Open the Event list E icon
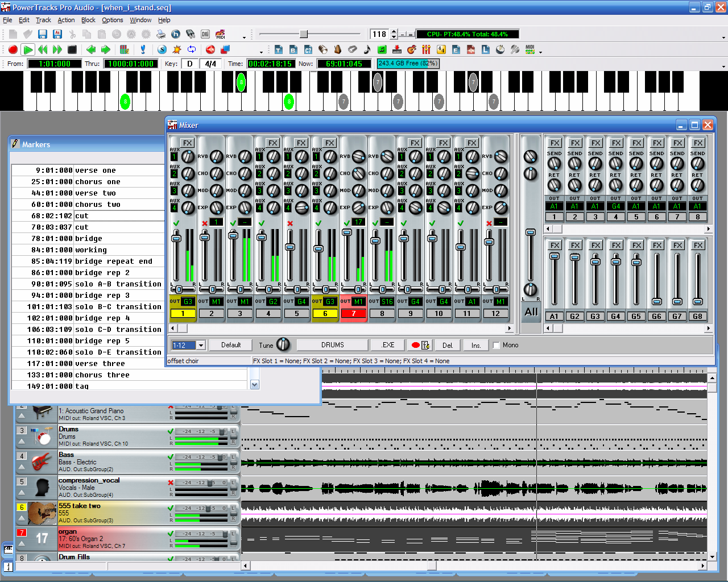This screenshot has height=582, width=728. pyautogui.click(x=456, y=50)
